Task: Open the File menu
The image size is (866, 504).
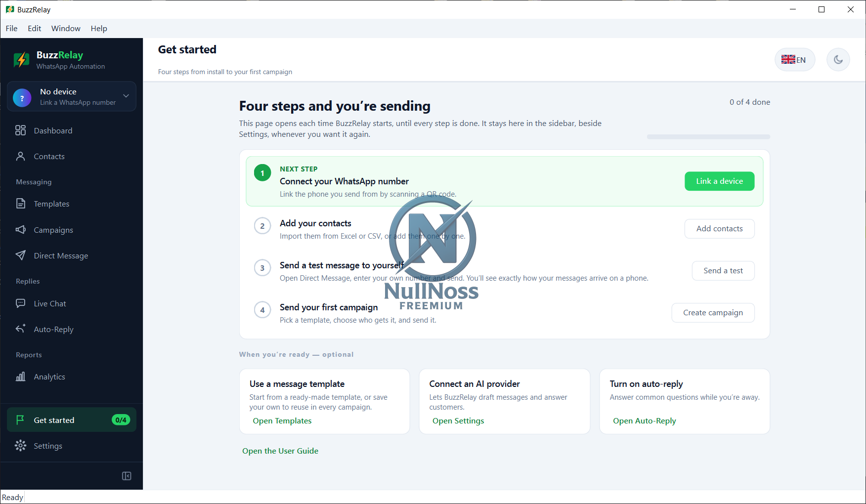Action: point(11,28)
